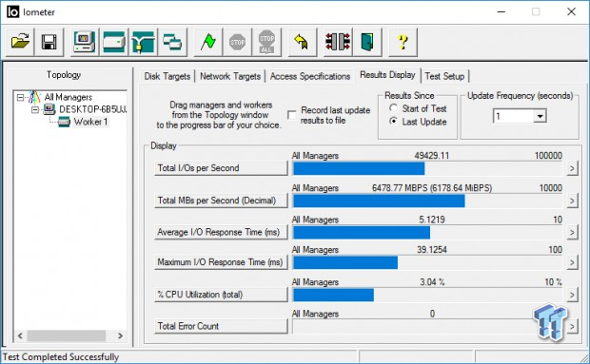Screen dimensions: 590x364
Task: Click the 39.1254 response time value
Action: (x=432, y=250)
